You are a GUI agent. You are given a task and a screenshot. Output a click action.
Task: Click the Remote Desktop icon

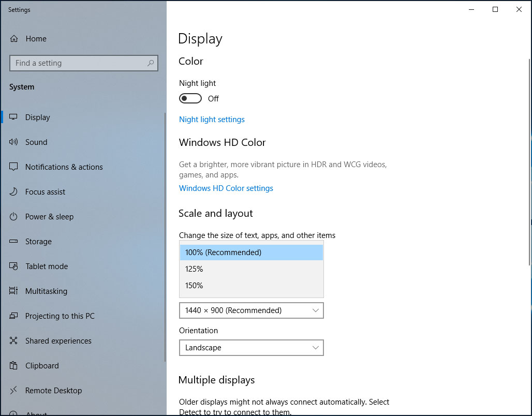(x=13, y=390)
